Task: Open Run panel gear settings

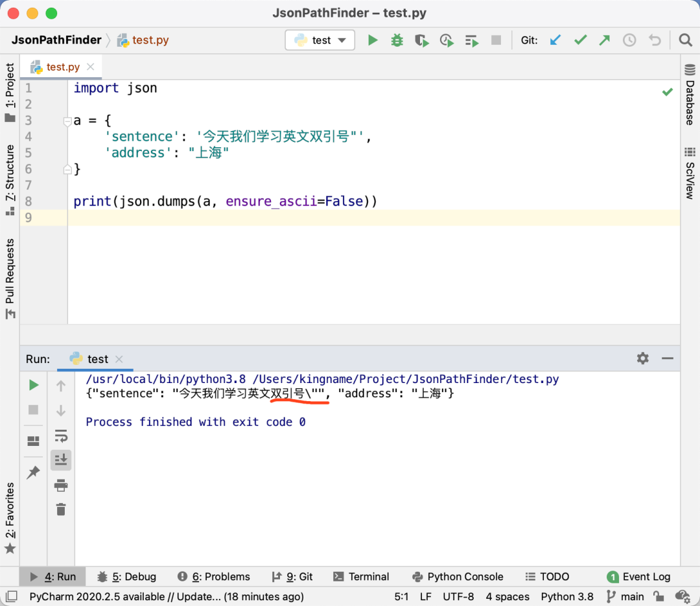Action: (642, 358)
